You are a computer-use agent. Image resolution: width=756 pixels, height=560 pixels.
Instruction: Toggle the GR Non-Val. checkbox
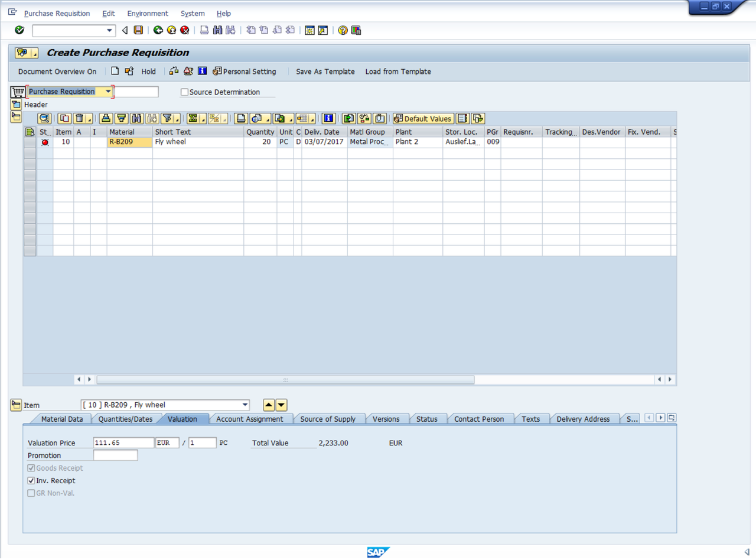(x=31, y=493)
